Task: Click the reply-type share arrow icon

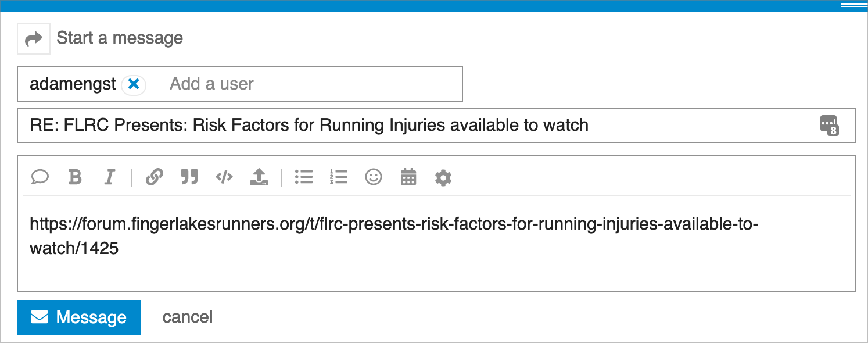Action: 34,39
